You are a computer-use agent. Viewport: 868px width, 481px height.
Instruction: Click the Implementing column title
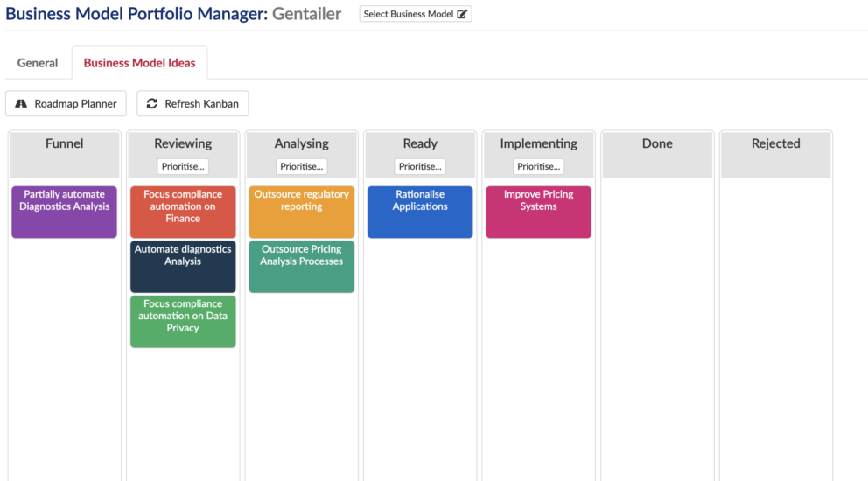pos(538,143)
